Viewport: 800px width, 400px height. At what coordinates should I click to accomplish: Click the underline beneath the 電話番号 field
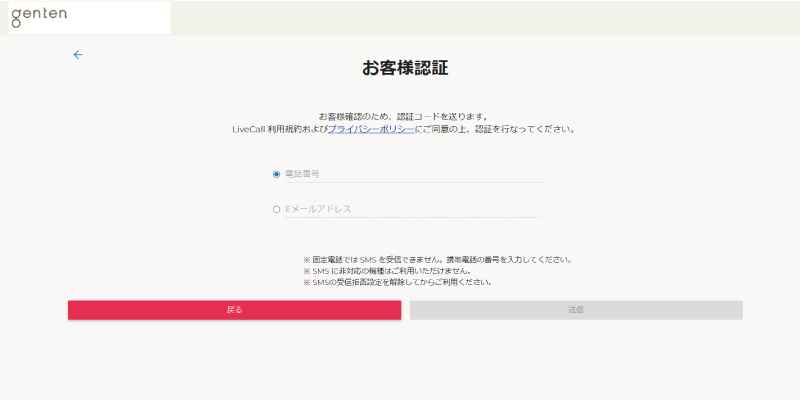tap(410, 183)
